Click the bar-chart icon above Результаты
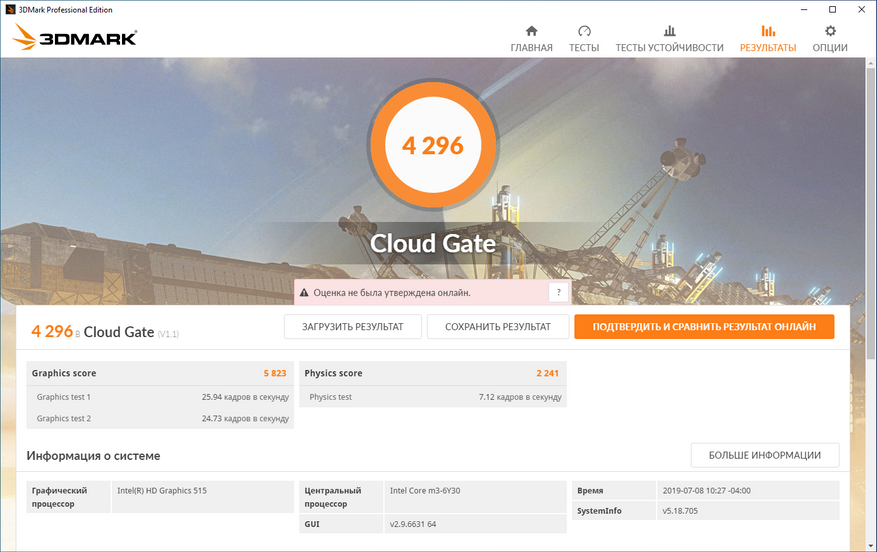 (x=768, y=31)
